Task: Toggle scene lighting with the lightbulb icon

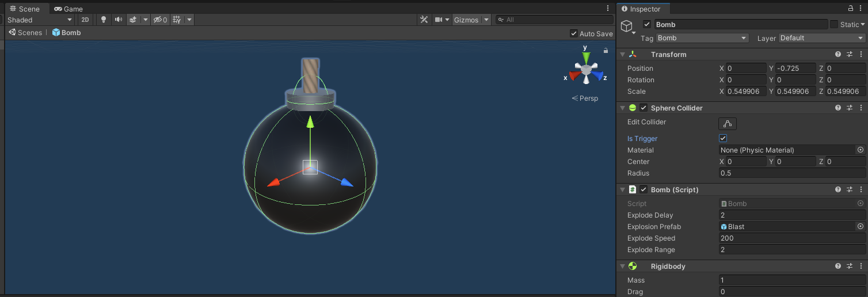Action: pos(104,20)
